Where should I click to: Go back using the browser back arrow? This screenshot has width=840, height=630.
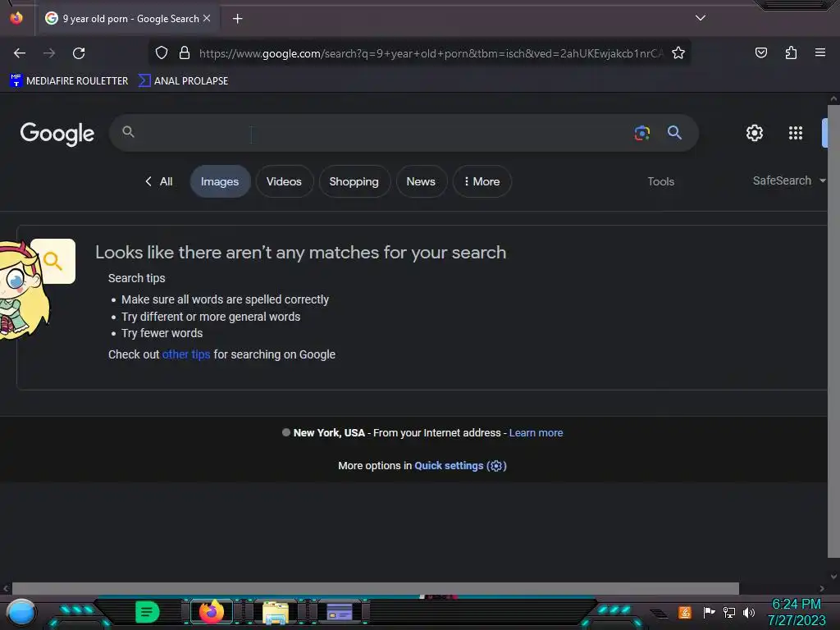tap(20, 53)
